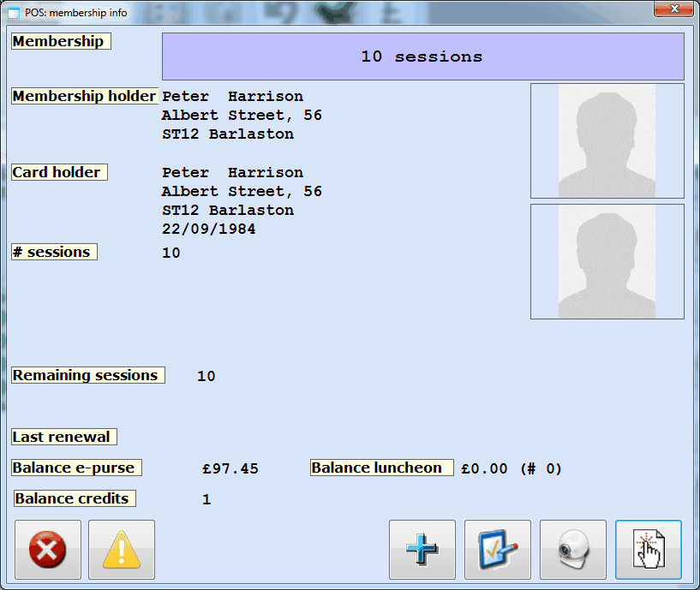This screenshot has width=700, height=590.
Task: Click the POS window title icon
Action: [14, 10]
